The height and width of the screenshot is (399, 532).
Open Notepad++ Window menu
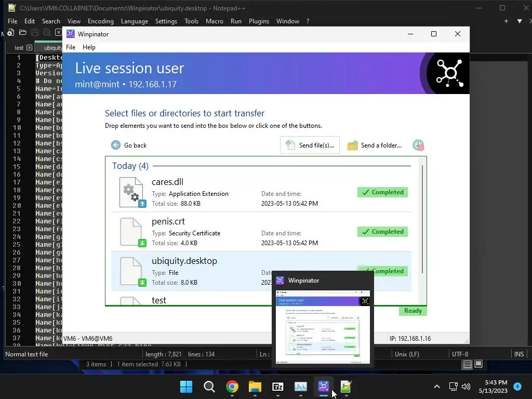click(288, 21)
